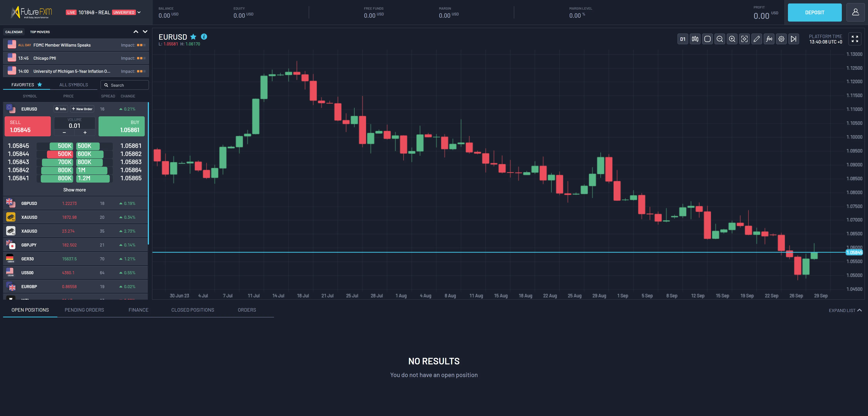Open chart settings gear

tap(781, 39)
